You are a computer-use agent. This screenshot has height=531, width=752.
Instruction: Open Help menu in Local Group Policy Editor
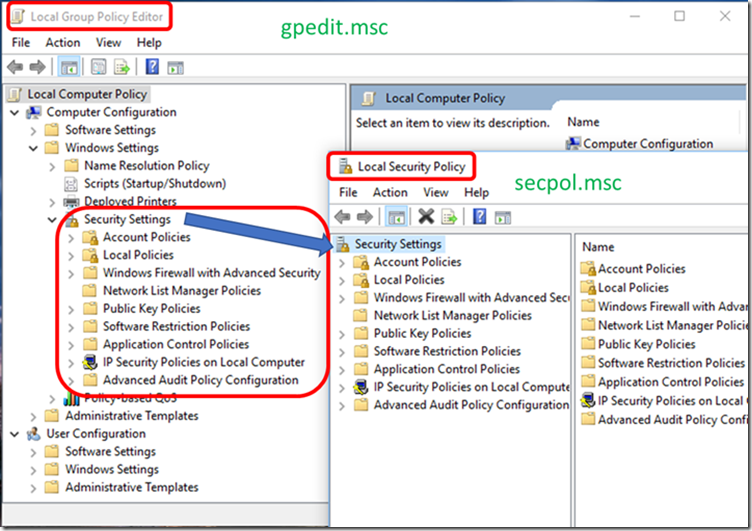[x=149, y=43]
